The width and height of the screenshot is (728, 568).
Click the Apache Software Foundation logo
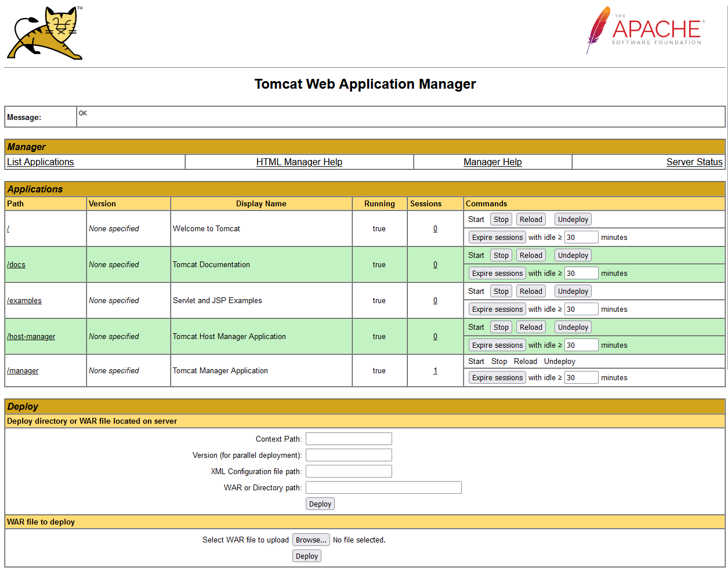point(645,30)
